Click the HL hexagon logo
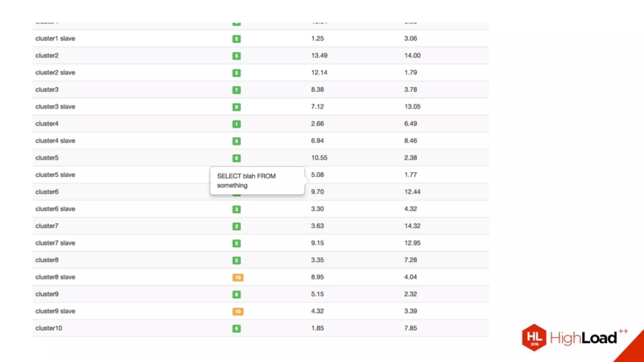644x362 pixels. pyautogui.click(x=534, y=337)
